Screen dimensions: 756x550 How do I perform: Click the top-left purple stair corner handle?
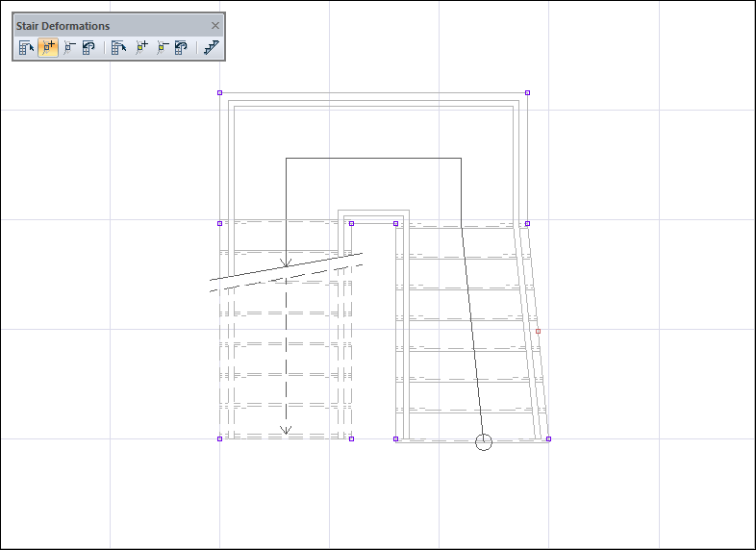click(219, 93)
